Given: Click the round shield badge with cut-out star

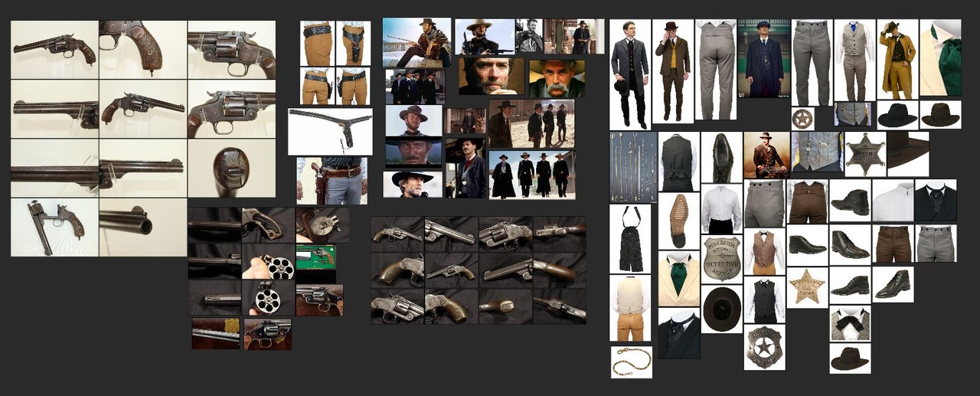Looking at the screenshot, I should (764, 346).
